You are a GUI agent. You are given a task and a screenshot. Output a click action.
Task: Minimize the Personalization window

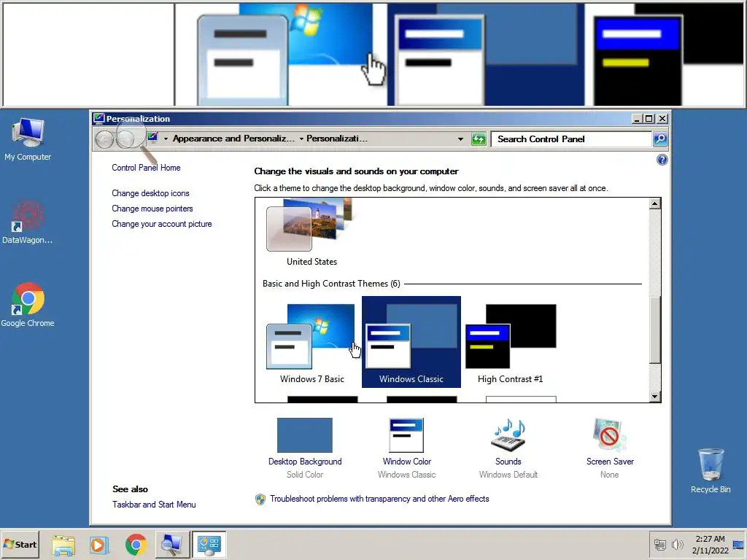pyautogui.click(x=636, y=119)
